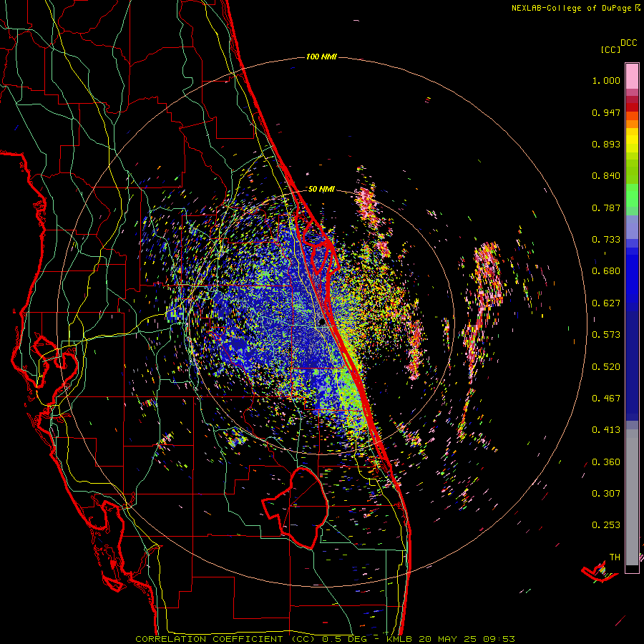Click the 0.627 legend value
This screenshot has width=644, height=644.
(x=606, y=303)
